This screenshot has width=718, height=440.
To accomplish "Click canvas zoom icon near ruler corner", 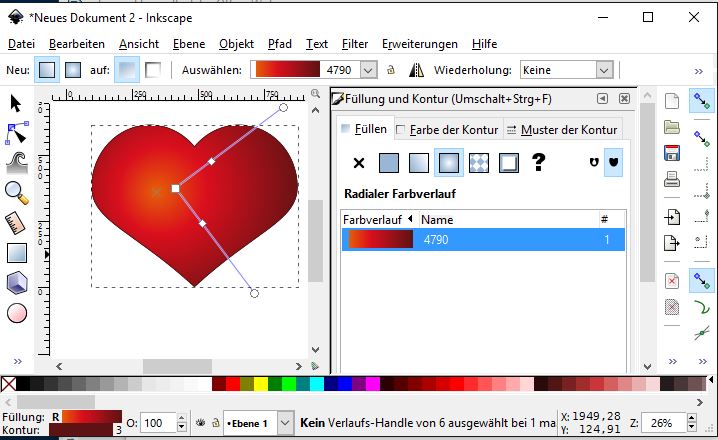I will (315, 94).
